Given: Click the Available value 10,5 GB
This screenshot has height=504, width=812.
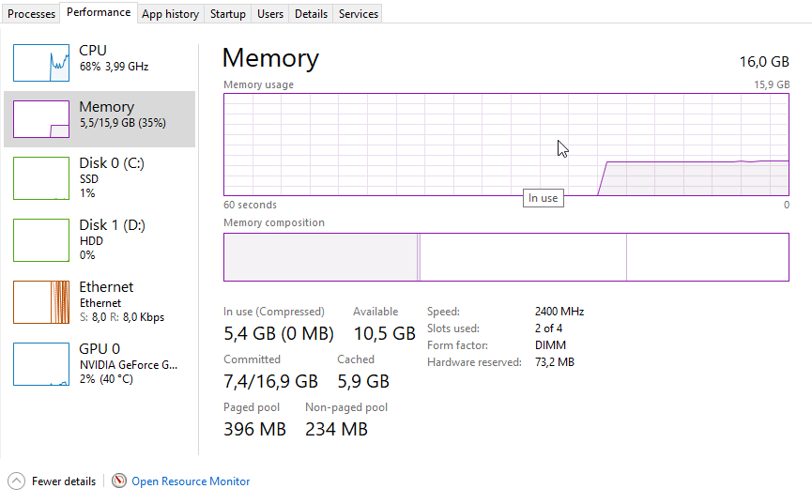Looking at the screenshot, I should tap(384, 333).
